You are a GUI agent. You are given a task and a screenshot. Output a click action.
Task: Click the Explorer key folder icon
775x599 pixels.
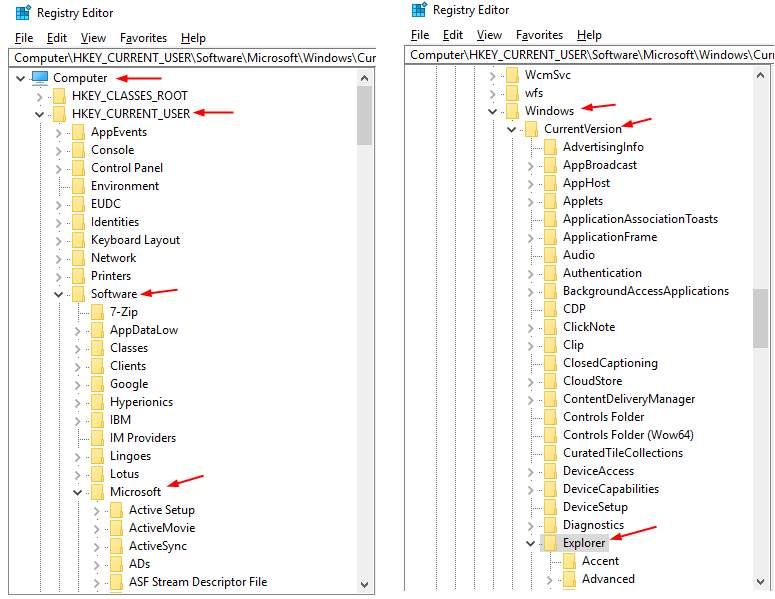click(550, 543)
